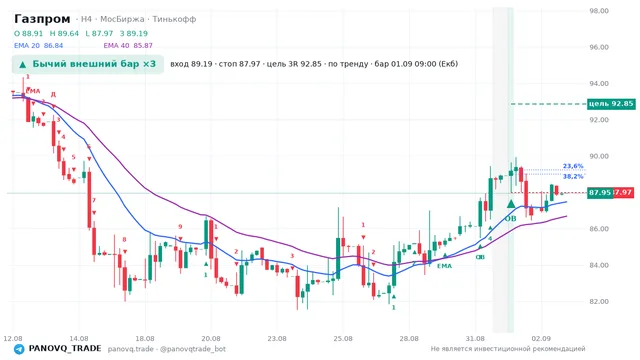Open the panovq.trade link in footer
640x360 pixels.
pyautogui.click(x=131, y=349)
